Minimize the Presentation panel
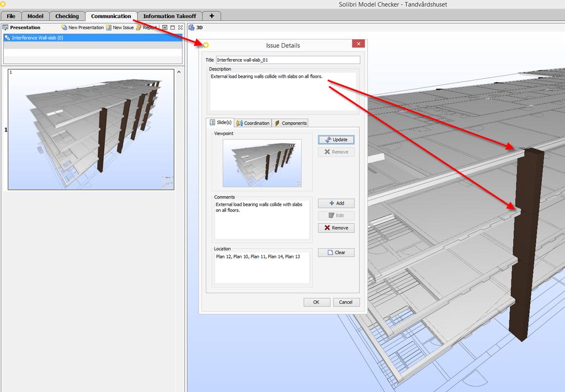The image size is (565, 392). click(164, 28)
